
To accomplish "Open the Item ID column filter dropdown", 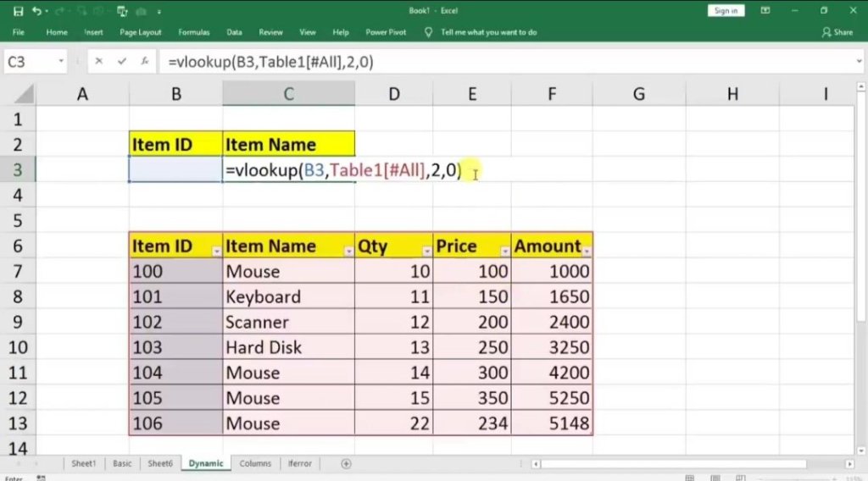I will [216, 252].
